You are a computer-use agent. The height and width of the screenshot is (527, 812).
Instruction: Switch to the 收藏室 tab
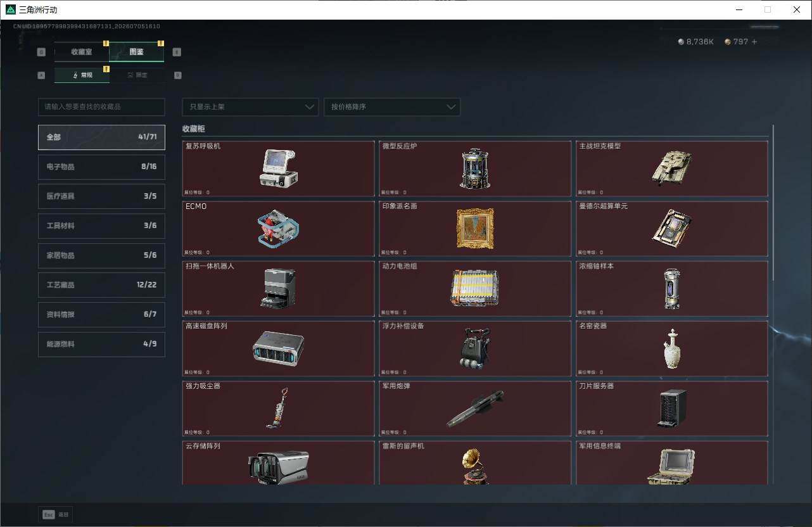[x=82, y=52]
